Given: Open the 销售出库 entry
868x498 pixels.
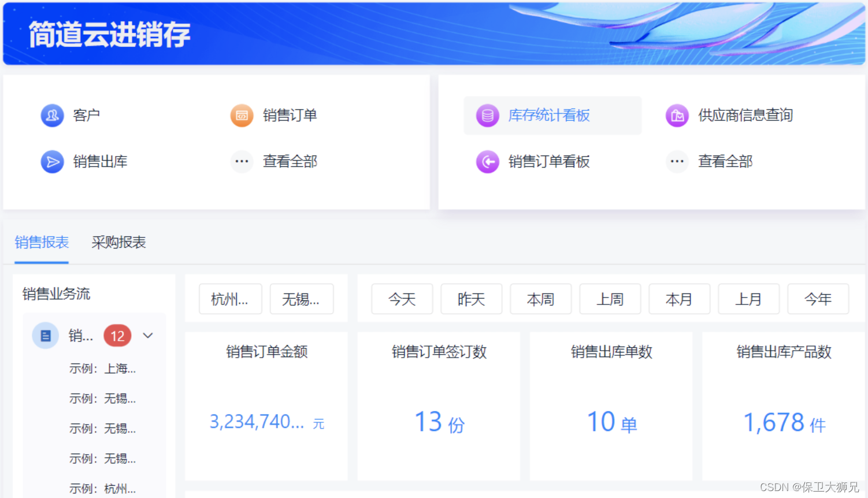Looking at the screenshot, I should point(100,162).
